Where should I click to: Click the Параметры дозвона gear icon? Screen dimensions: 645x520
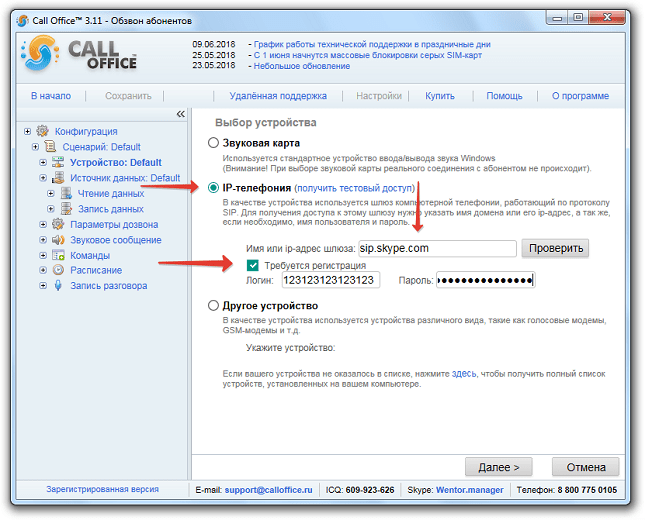58,224
